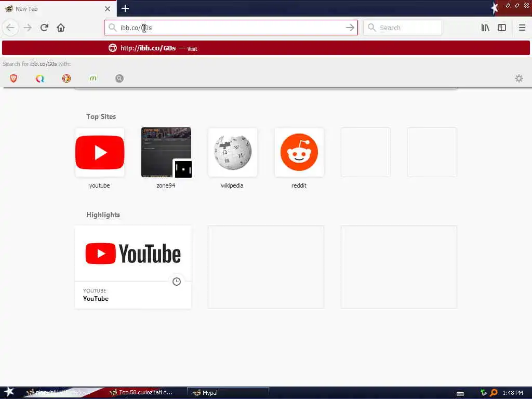Open the reddit top site tile

point(299,152)
